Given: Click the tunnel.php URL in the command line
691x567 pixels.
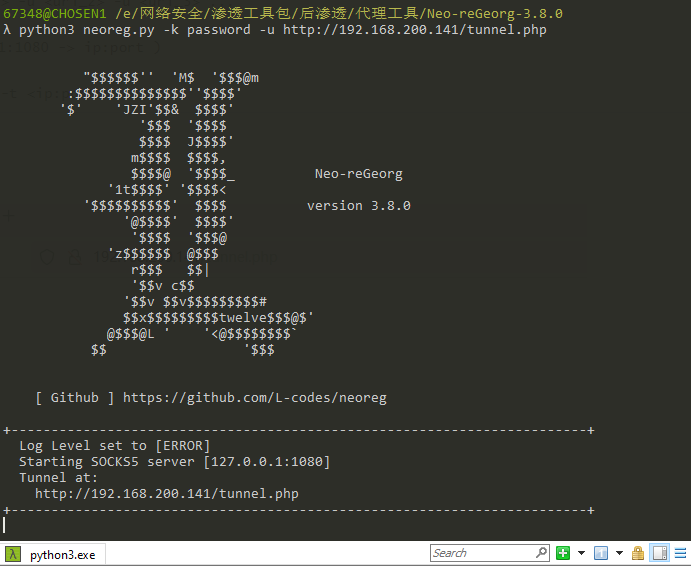Looking at the screenshot, I should point(415,30).
